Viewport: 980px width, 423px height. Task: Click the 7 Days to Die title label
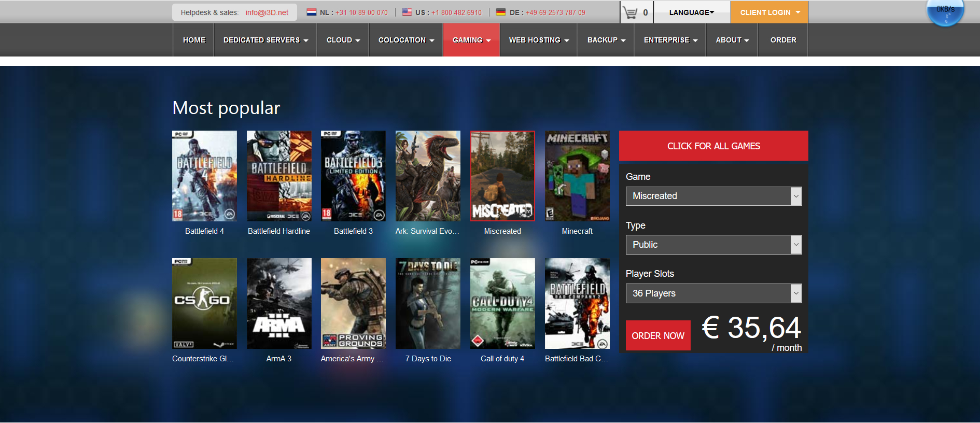tap(428, 359)
